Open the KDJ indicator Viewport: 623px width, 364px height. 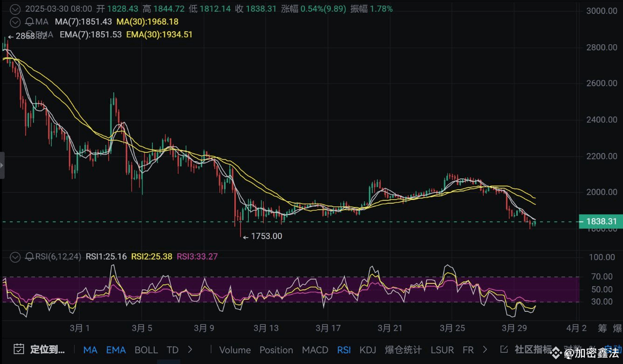(368, 350)
